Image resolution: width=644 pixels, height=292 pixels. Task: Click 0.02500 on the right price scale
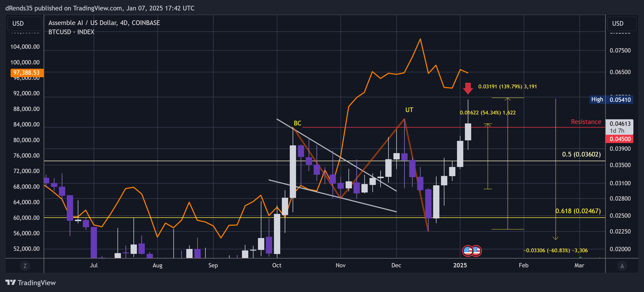click(x=620, y=215)
